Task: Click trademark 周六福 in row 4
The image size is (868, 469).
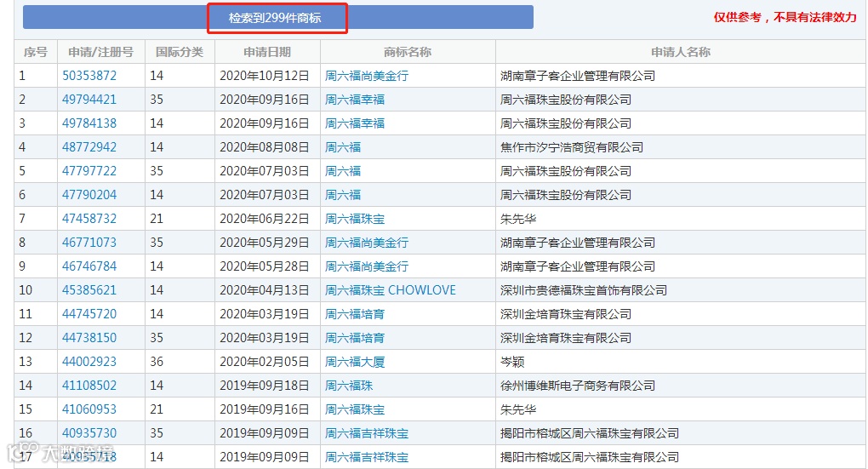Action: (343, 146)
